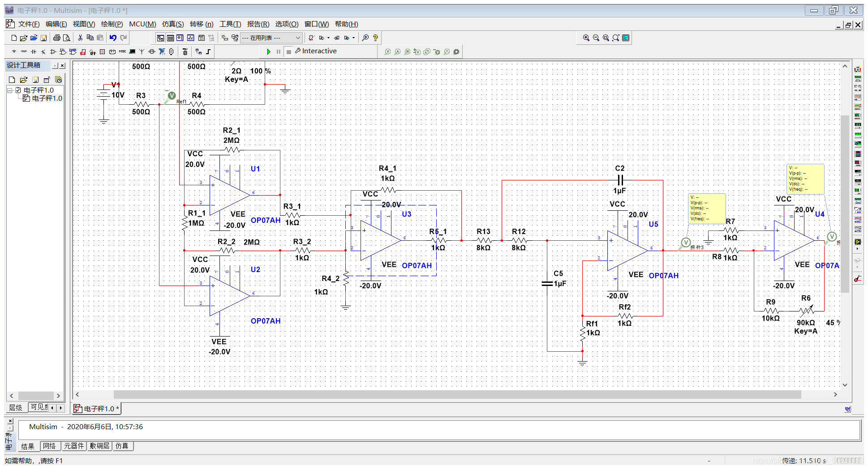Collapse the 电子秤1.0 project tree node
The height and width of the screenshot is (469, 868).
(9, 90)
